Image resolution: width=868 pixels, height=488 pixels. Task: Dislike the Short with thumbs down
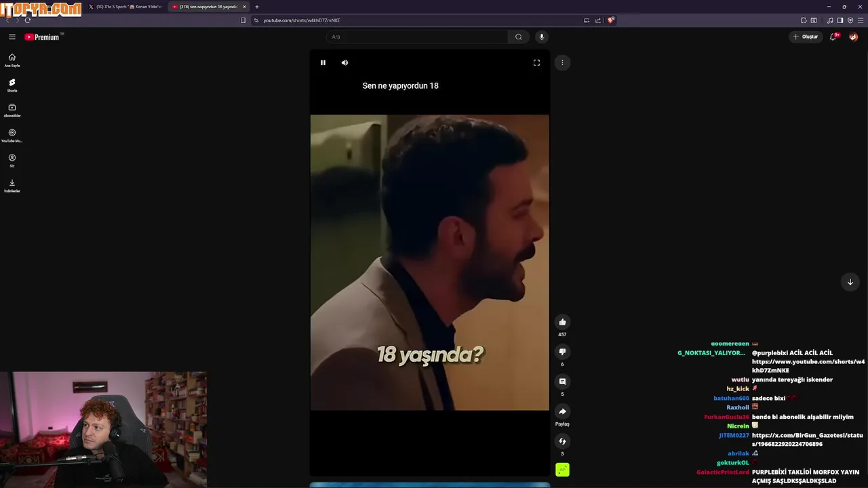562,352
